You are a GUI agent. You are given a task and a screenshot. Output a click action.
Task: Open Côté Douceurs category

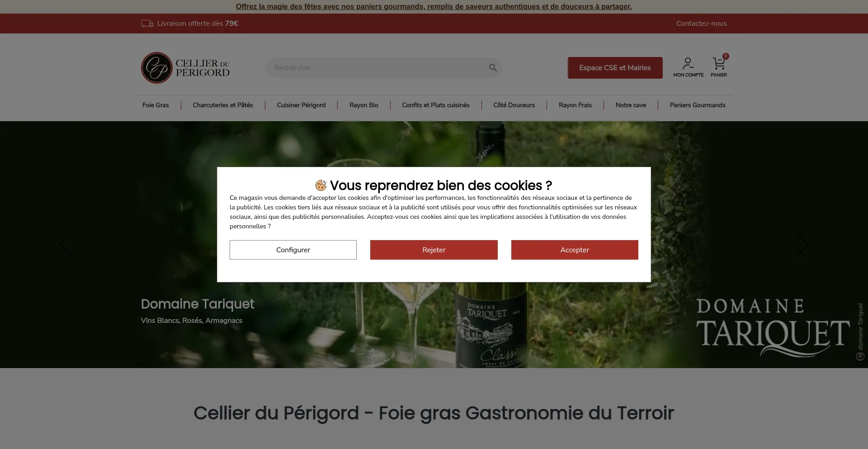click(514, 105)
